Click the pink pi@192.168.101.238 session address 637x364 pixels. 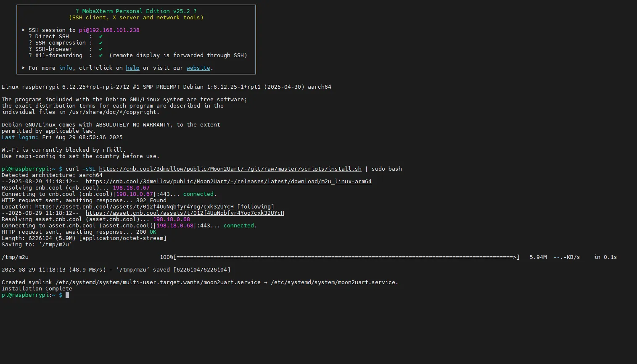[109, 30]
